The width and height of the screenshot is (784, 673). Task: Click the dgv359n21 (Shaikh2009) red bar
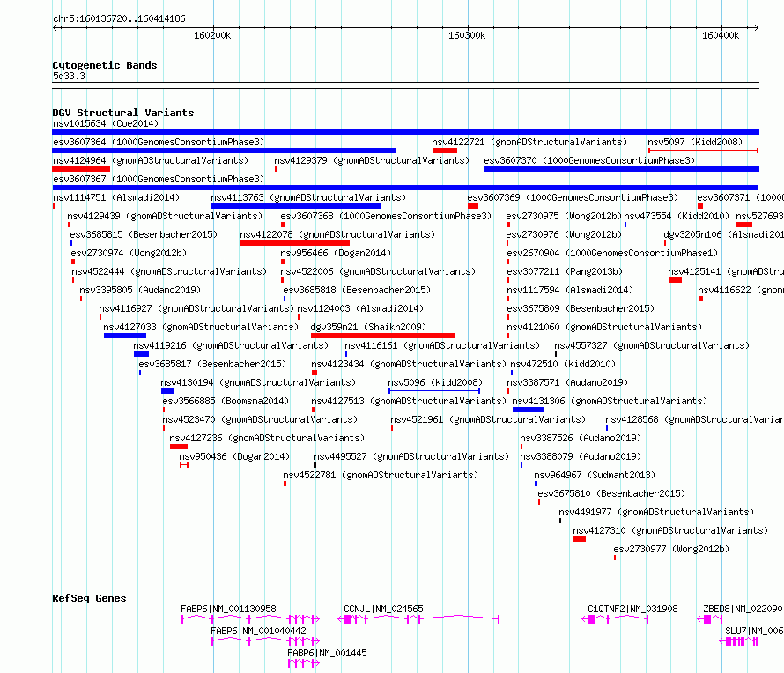[382, 336]
